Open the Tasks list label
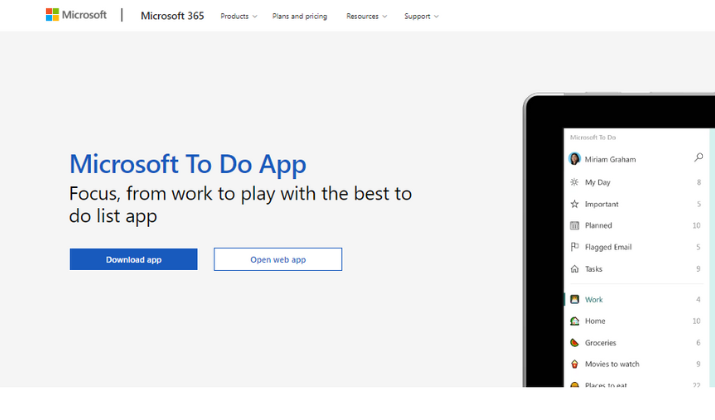This screenshot has width=715, height=420. [x=593, y=269]
